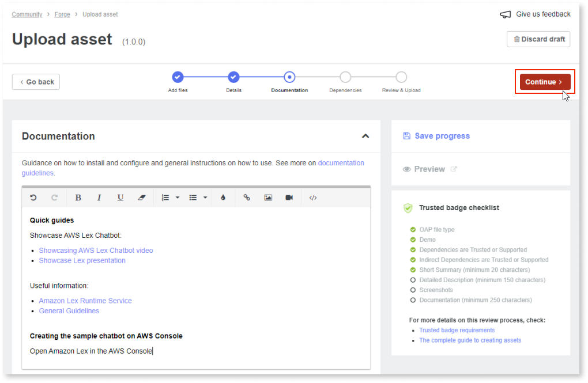Click the Discard draft button
The height and width of the screenshot is (383, 588).
pos(538,39)
